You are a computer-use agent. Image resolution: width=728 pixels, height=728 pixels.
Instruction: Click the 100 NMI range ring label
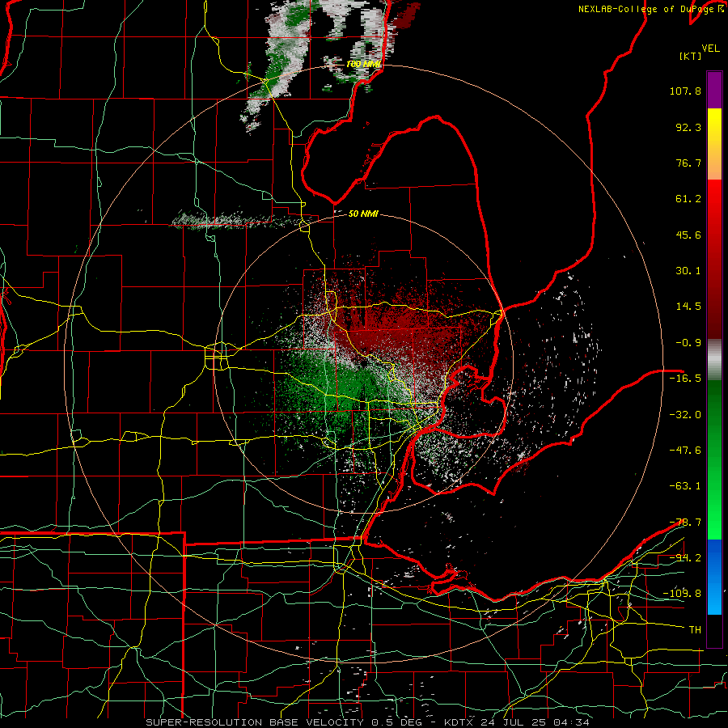(x=363, y=64)
